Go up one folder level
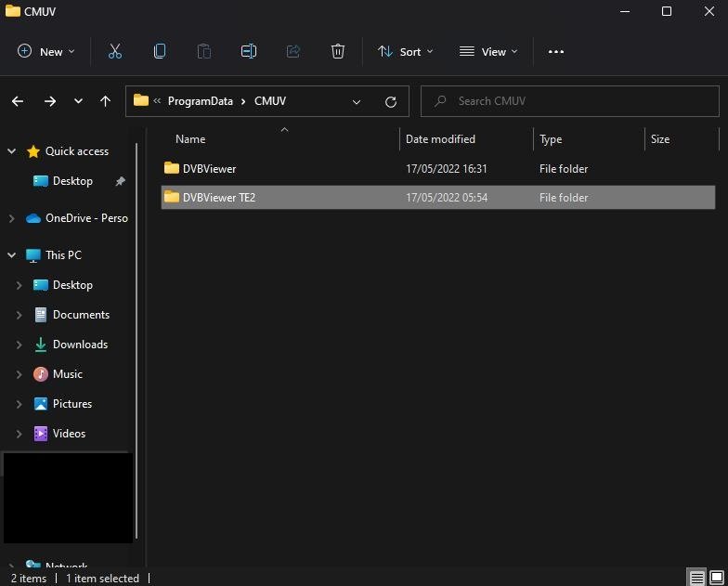 [x=105, y=101]
